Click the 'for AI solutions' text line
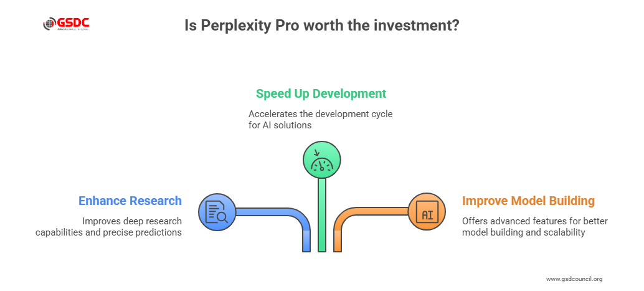The image size is (644, 291). (x=280, y=125)
